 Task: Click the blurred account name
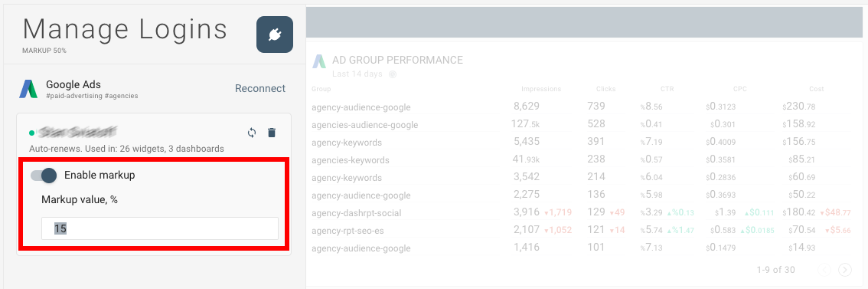77,132
